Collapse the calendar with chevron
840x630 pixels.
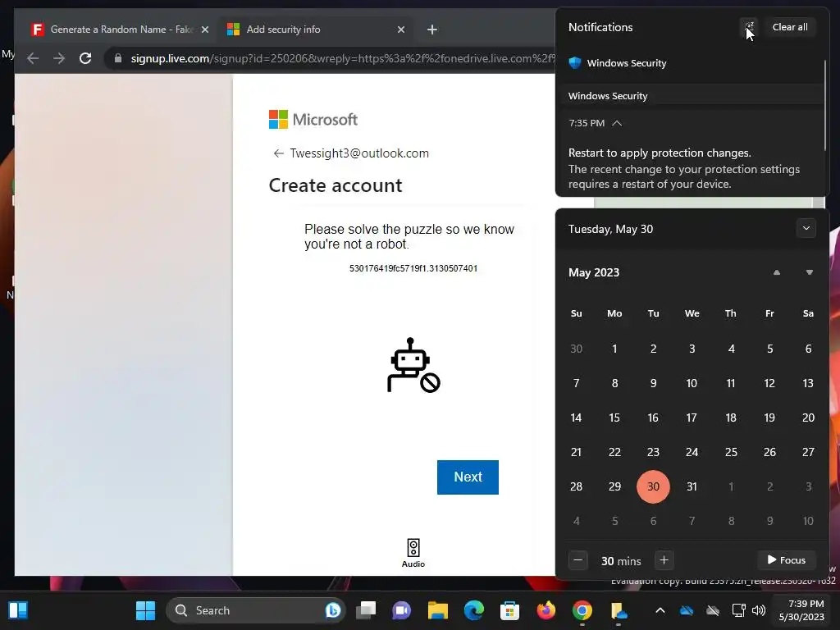tap(806, 228)
